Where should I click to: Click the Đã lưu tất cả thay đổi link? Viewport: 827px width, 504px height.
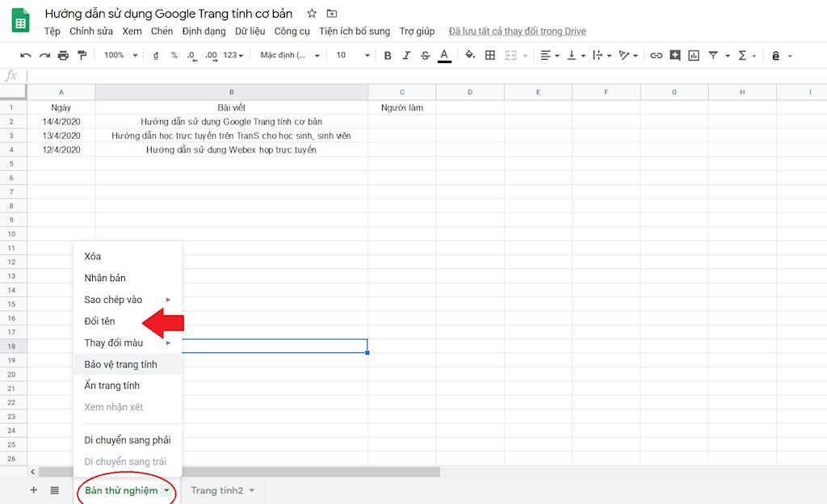tap(517, 31)
